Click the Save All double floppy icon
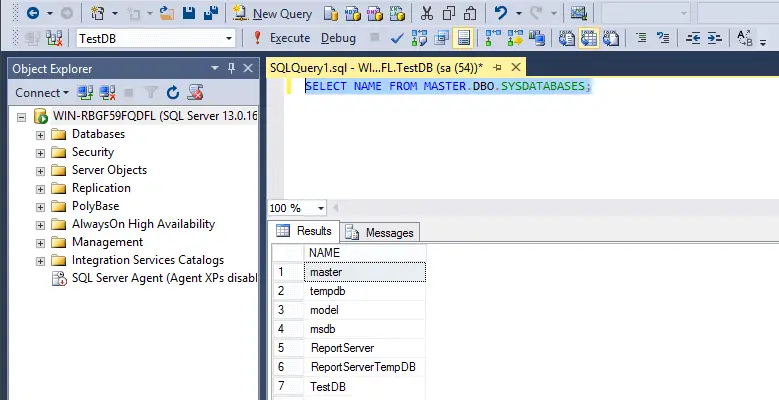The height and width of the screenshot is (400, 779). [x=211, y=13]
